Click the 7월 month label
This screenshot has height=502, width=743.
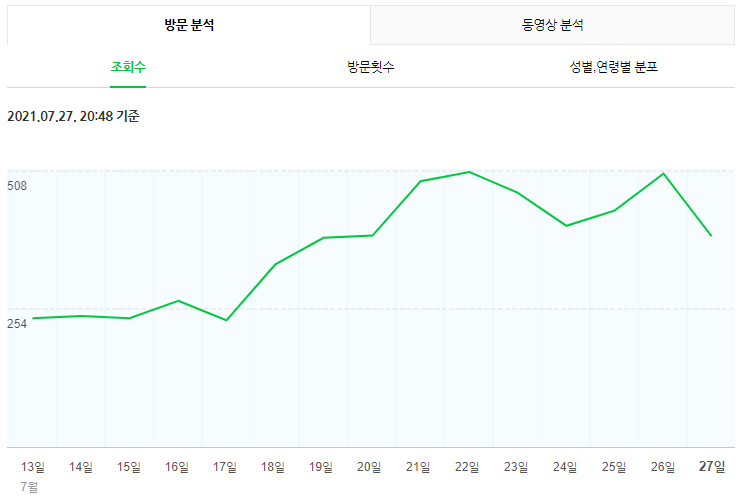click(29, 487)
